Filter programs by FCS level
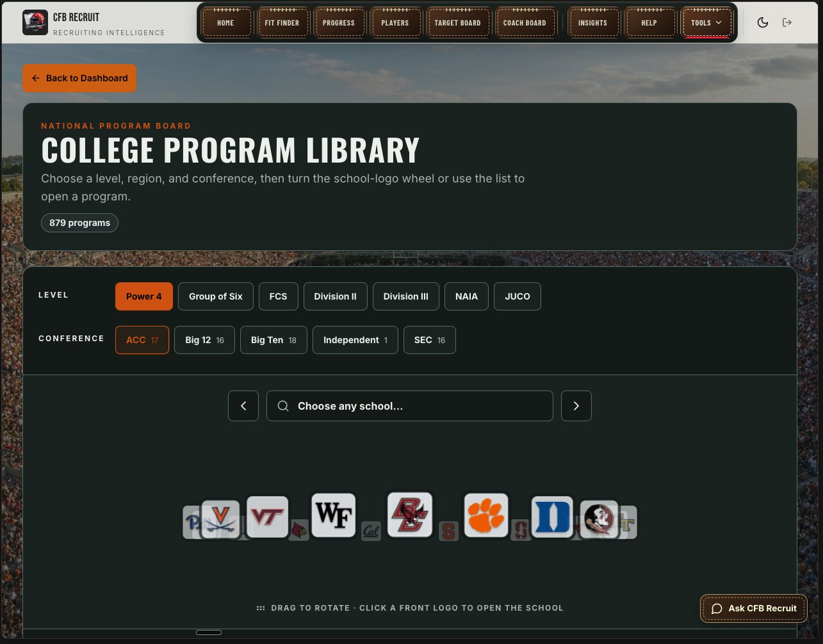The height and width of the screenshot is (644, 823). coord(278,296)
